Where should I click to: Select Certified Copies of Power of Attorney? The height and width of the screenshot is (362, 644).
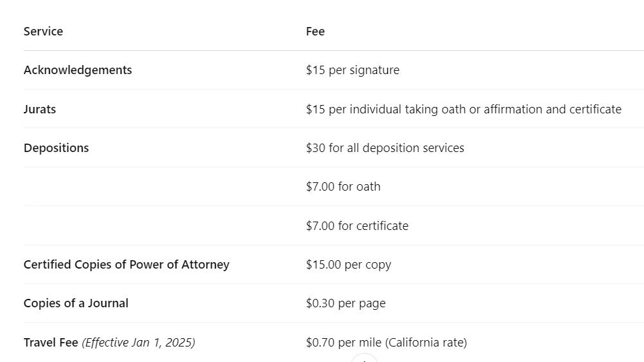click(x=127, y=265)
